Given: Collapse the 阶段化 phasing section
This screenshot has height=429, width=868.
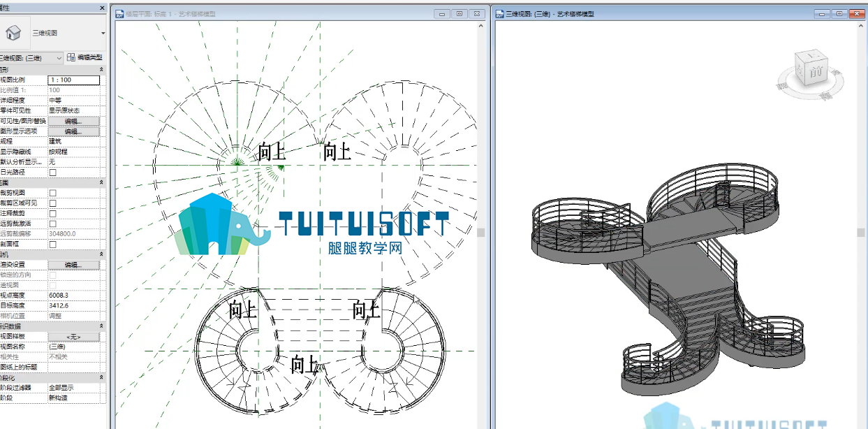Looking at the screenshot, I should coord(102,377).
